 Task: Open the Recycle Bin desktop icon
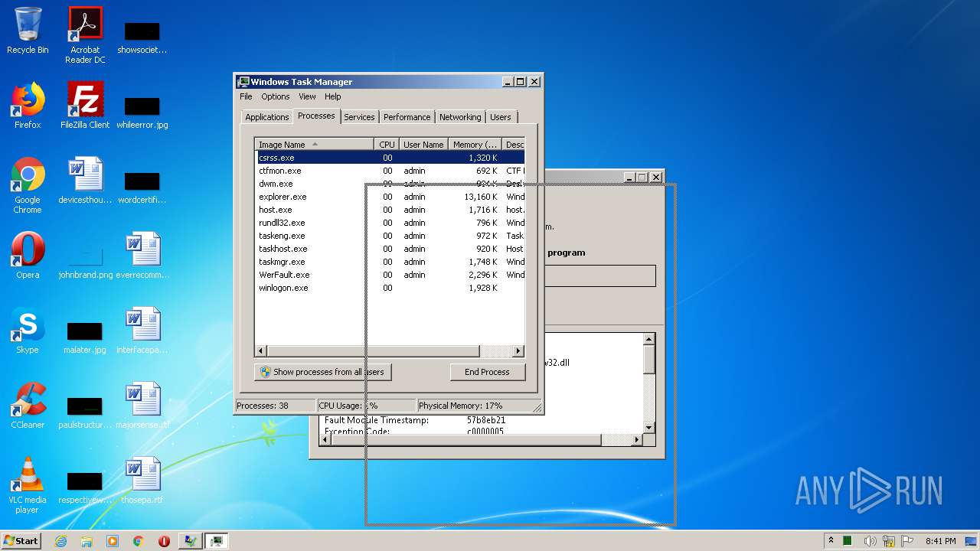click(28, 31)
